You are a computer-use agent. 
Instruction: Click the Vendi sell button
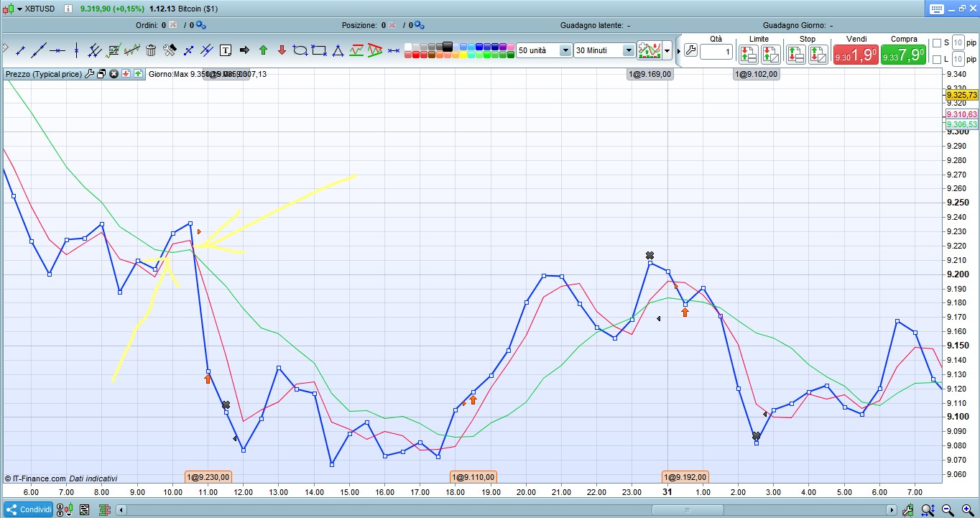click(x=856, y=55)
